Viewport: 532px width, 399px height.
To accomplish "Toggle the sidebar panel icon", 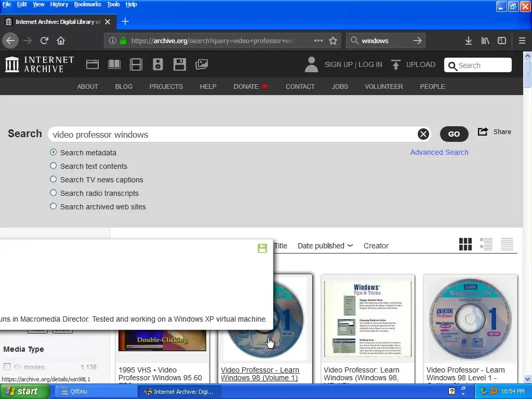I will [x=502, y=41].
